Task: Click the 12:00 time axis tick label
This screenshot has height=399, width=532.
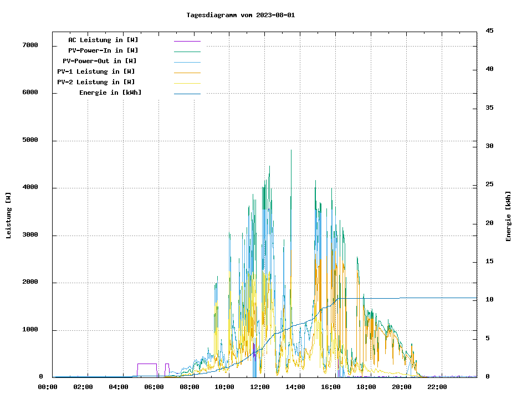Action: coord(260,387)
